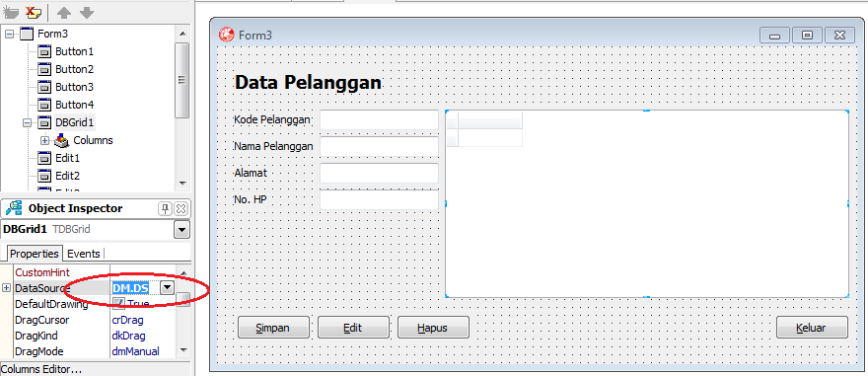868x376 pixels.
Task: Select the Data Pelanggan title label
Action: [309, 83]
